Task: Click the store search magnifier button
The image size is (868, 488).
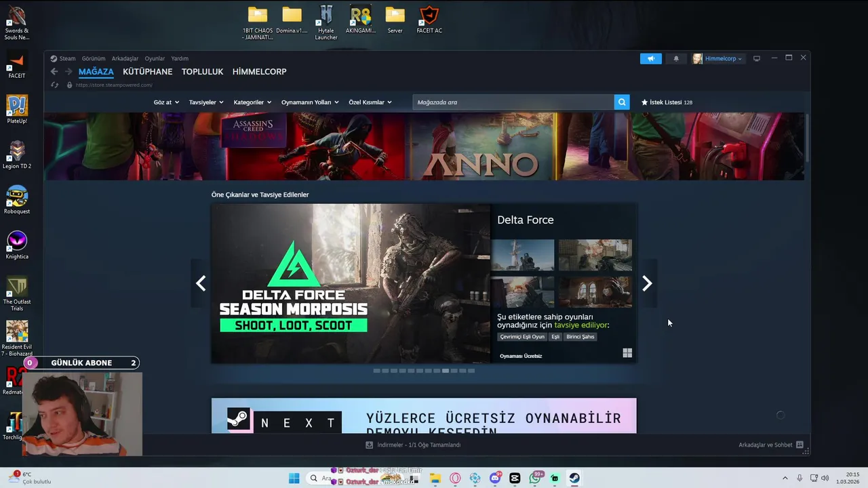Action: pyautogui.click(x=622, y=102)
